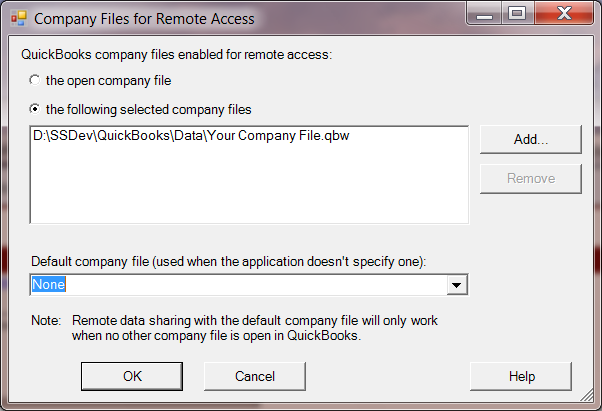Screen dimensions: 602x411
Task: Click the Add... button
Action: (531, 140)
